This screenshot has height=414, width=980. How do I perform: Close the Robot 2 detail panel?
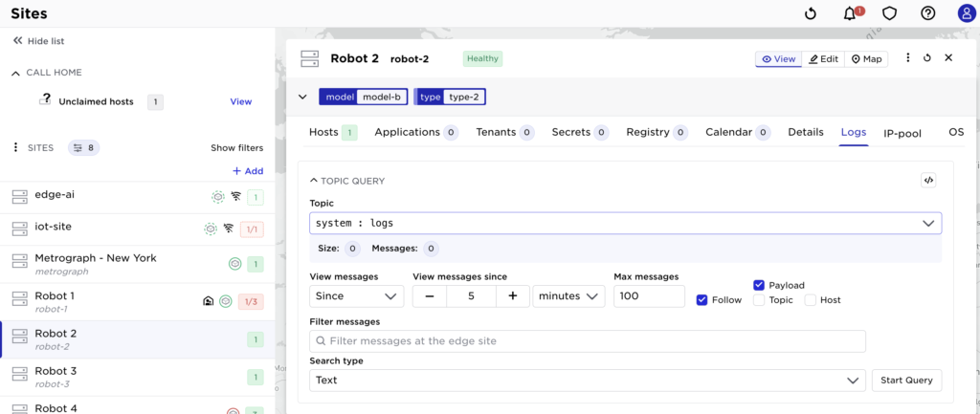tap(948, 57)
